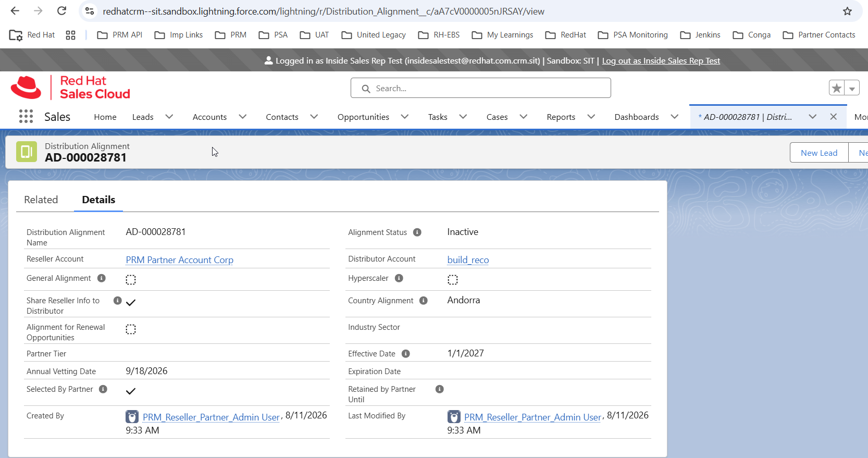Viewport: 868px width, 458px height.
Task: Go back with the browser back arrow
Action: click(15, 11)
